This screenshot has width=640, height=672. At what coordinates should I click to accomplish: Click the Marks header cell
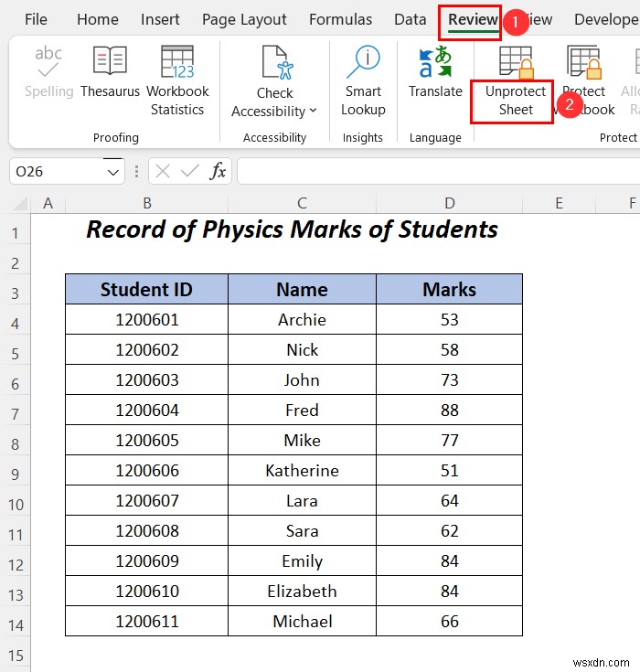pos(449,289)
